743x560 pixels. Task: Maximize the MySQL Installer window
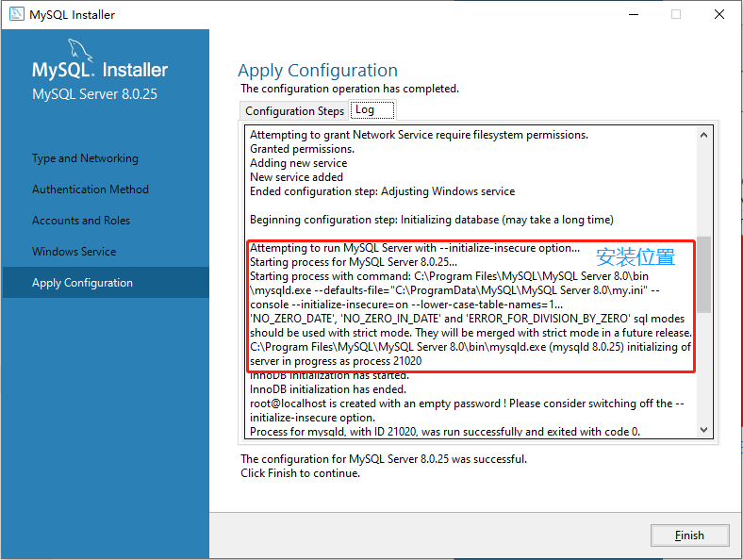(675, 15)
